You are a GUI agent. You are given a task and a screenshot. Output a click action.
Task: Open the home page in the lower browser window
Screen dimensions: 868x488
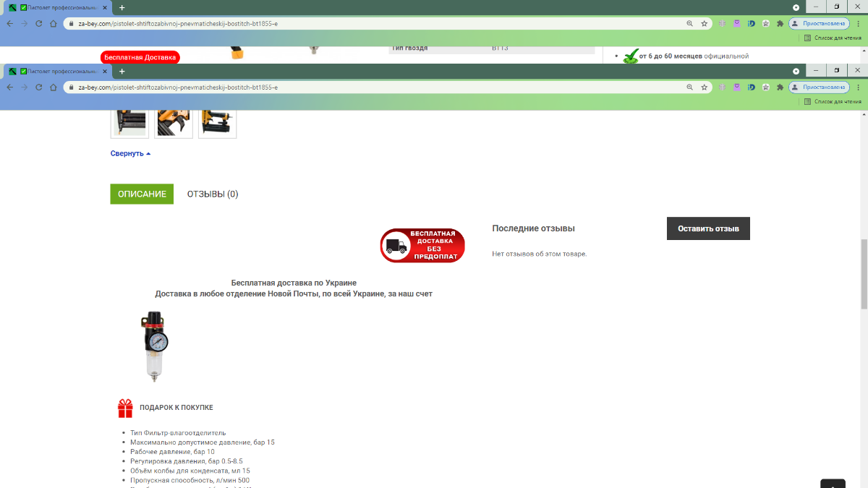coord(54,87)
